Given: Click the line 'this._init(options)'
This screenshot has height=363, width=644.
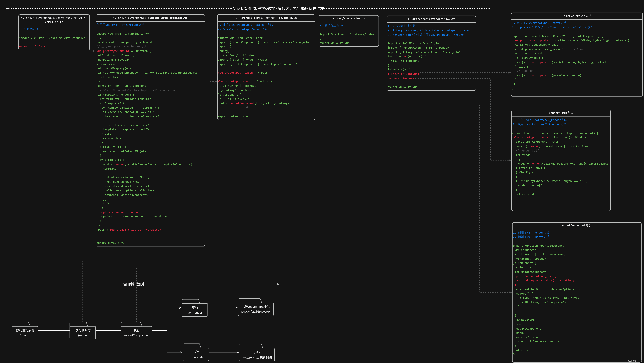Looking at the screenshot, I should (405, 61).
